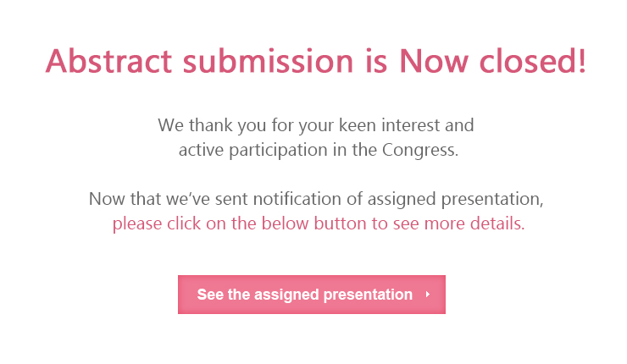Click the word presentation, ending the gray line
Screen dimensions: 627x364
492,200
